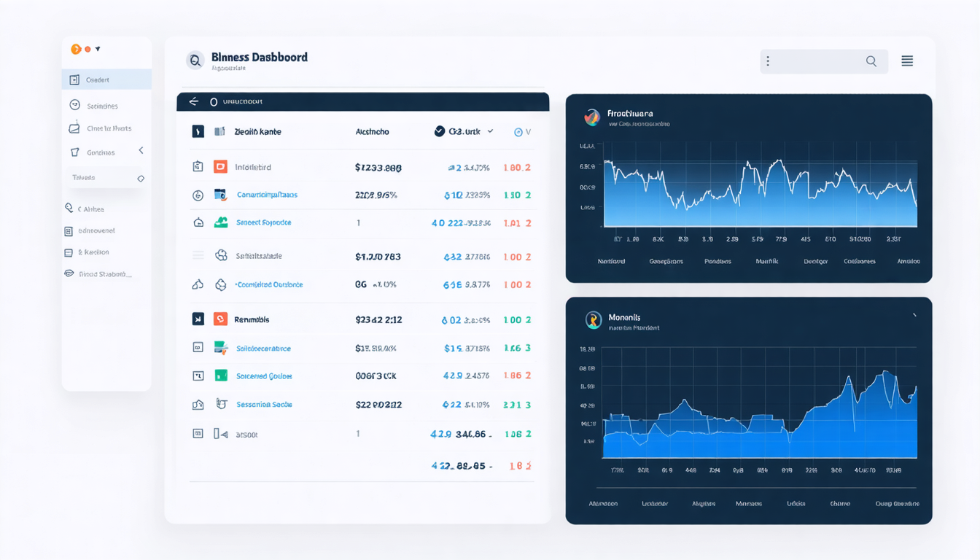Click the circle icon next to the back arrow
The image size is (980, 560).
tap(214, 102)
